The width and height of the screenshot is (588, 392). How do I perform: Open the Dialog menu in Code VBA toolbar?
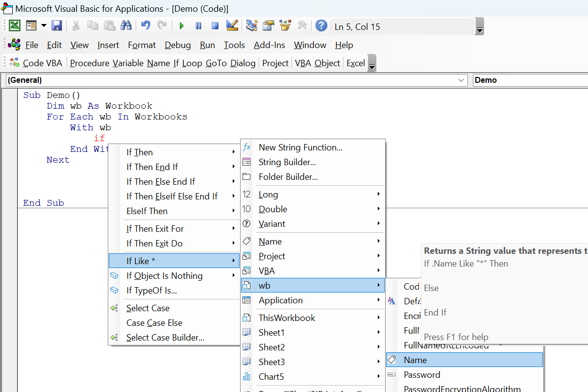pyautogui.click(x=243, y=63)
